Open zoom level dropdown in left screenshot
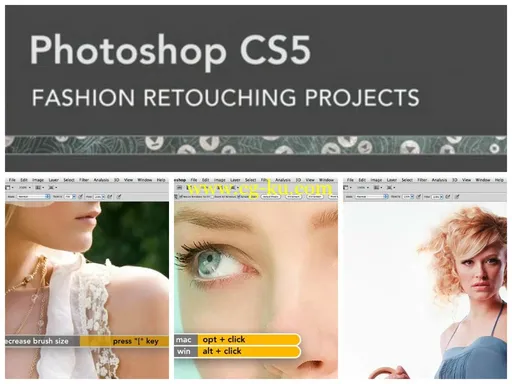 (x=25, y=187)
